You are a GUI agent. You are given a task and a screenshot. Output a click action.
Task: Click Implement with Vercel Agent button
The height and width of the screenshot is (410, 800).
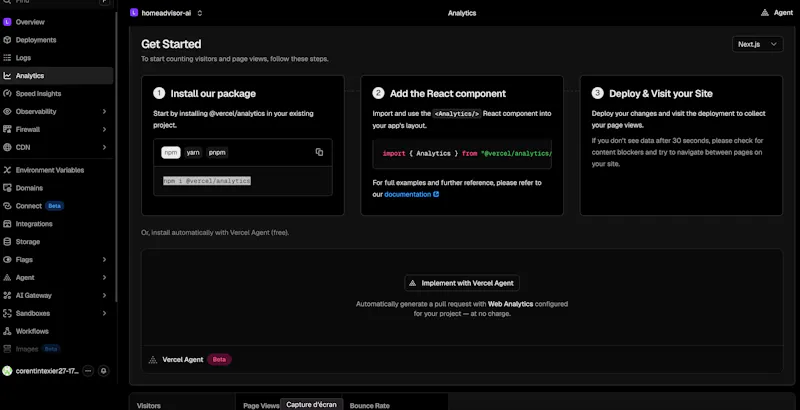462,283
